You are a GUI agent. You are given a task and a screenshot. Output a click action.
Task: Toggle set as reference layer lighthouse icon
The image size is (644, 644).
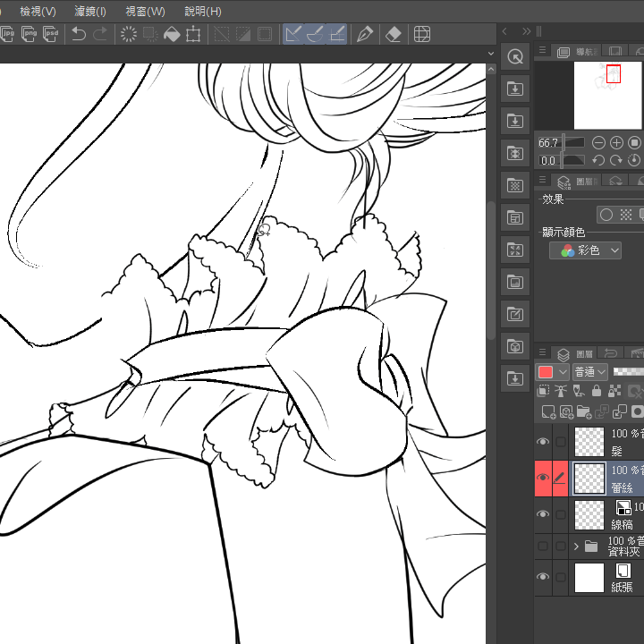coord(561,391)
